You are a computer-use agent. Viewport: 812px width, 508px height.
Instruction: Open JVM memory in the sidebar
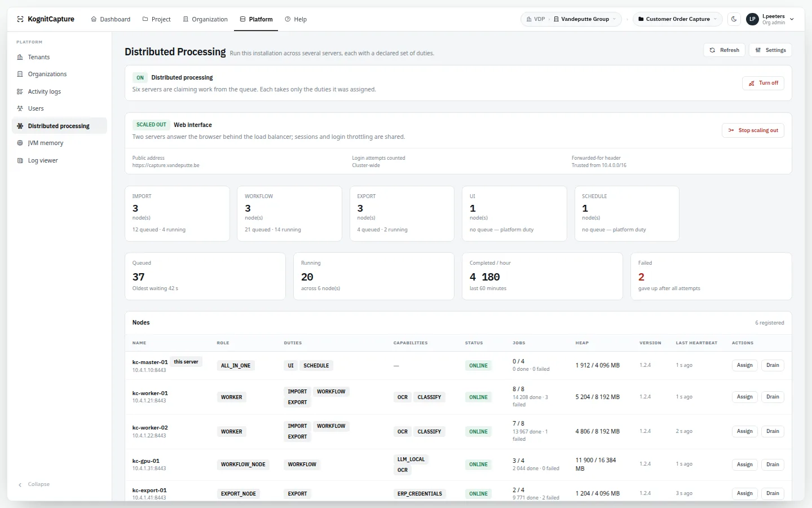[x=59, y=143]
